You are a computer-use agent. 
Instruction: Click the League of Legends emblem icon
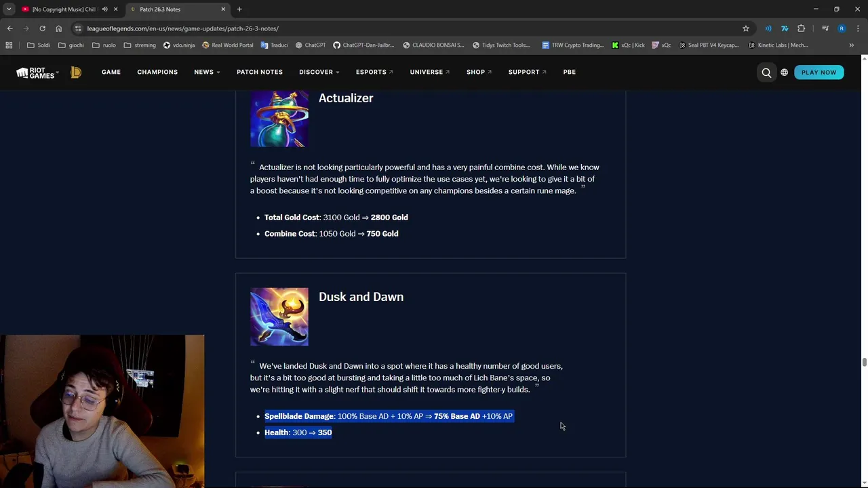pyautogui.click(x=76, y=72)
